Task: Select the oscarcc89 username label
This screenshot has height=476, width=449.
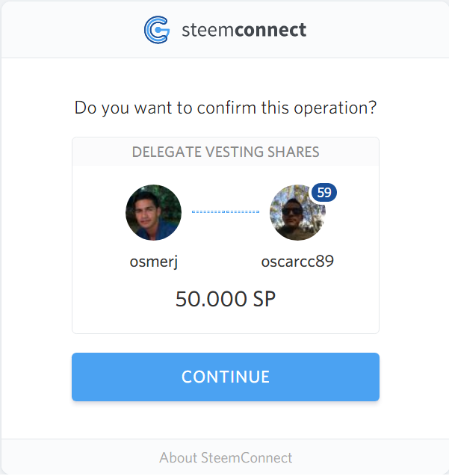Action: [x=297, y=262]
